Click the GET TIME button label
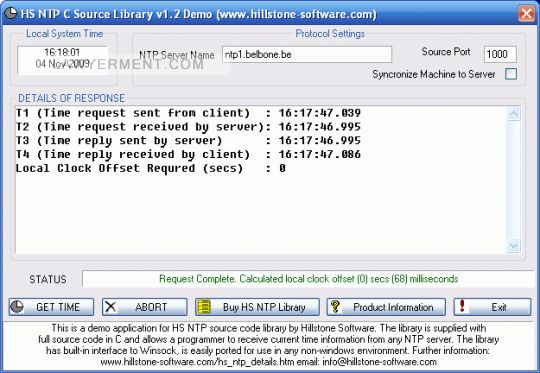540x373 pixels. coord(58,307)
